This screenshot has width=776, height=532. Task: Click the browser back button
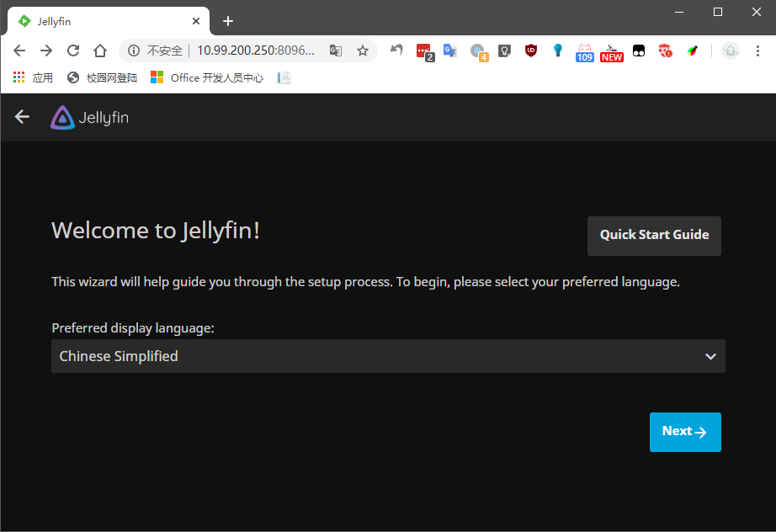click(19, 51)
